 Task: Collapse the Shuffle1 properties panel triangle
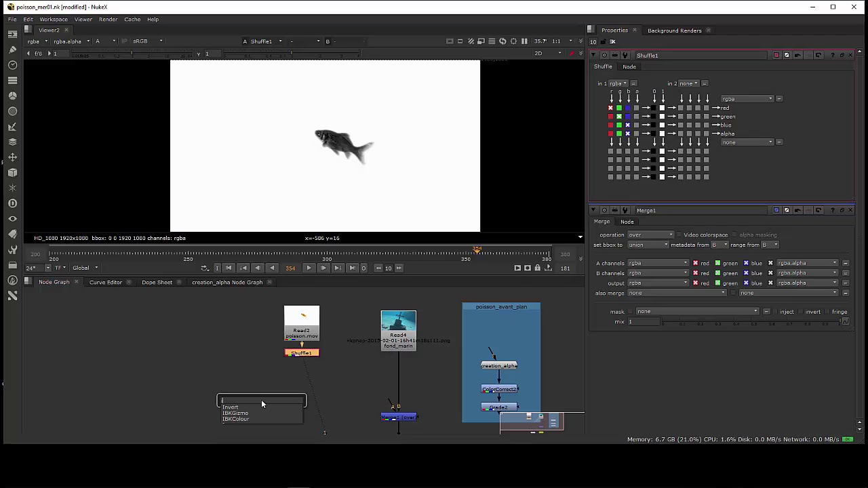pyautogui.click(x=593, y=56)
